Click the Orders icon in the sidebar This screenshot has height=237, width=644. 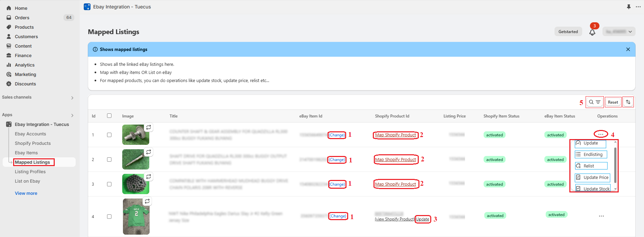point(9,18)
